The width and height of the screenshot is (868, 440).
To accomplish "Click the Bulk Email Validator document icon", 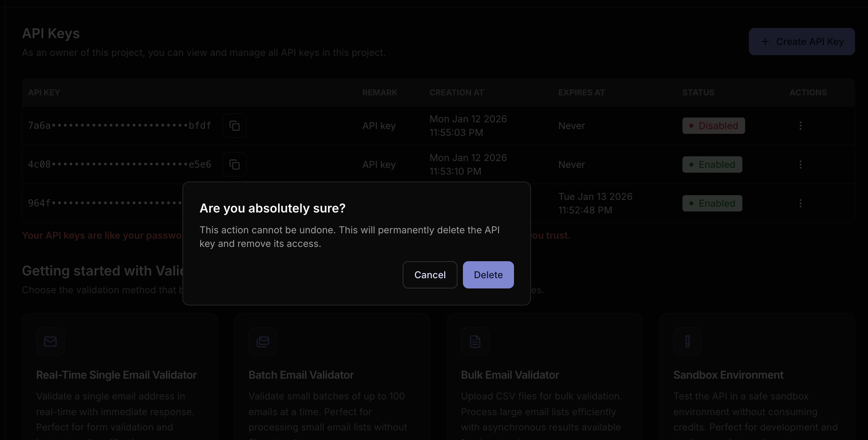I will (x=475, y=341).
